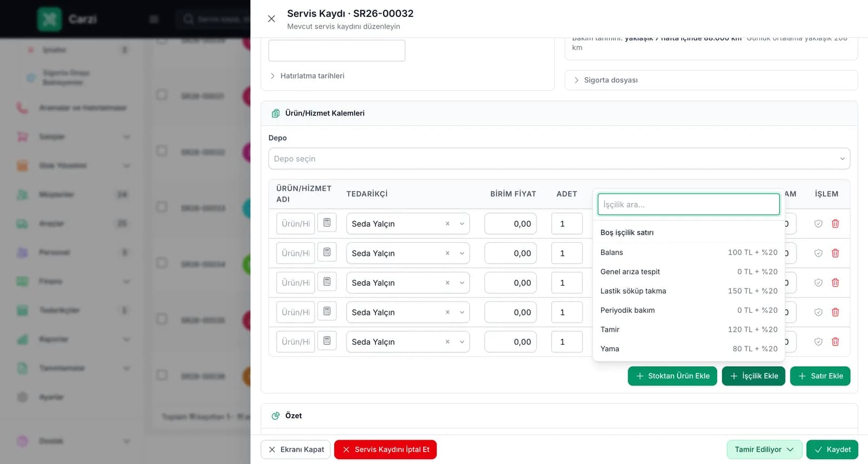Click the cart icon for Satışlar in the sidebar

22,137
